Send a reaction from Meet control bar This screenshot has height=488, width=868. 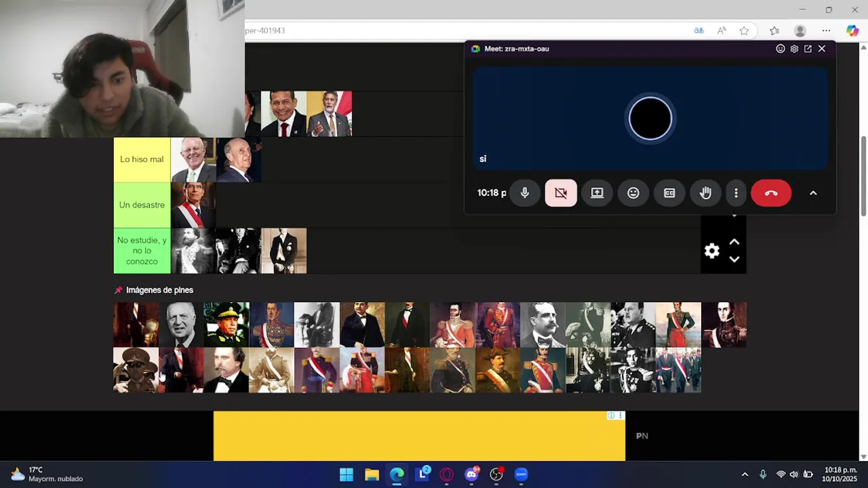(633, 193)
